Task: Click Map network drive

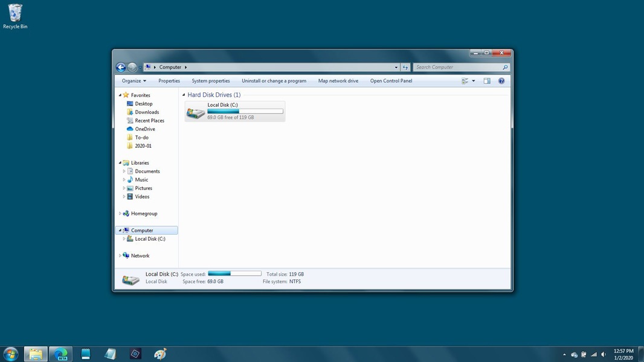Action: click(338, 81)
